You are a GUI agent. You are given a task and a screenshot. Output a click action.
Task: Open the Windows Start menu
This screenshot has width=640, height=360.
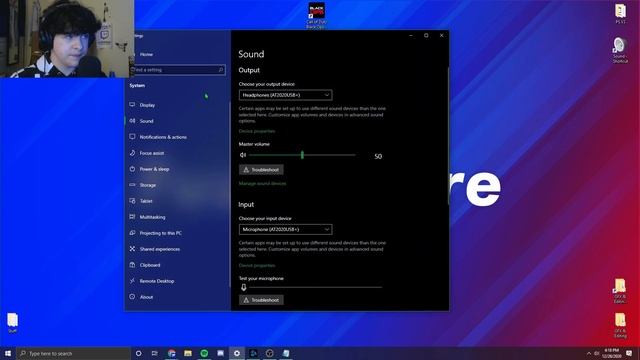8,353
